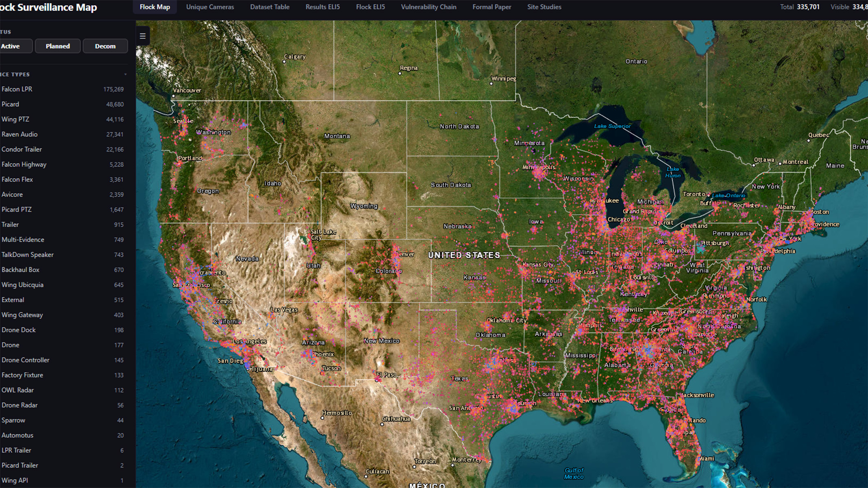Viewport: 868px width, 488px height.
Task: Select the Picard PTZ device type
Action: pos(63,209)
